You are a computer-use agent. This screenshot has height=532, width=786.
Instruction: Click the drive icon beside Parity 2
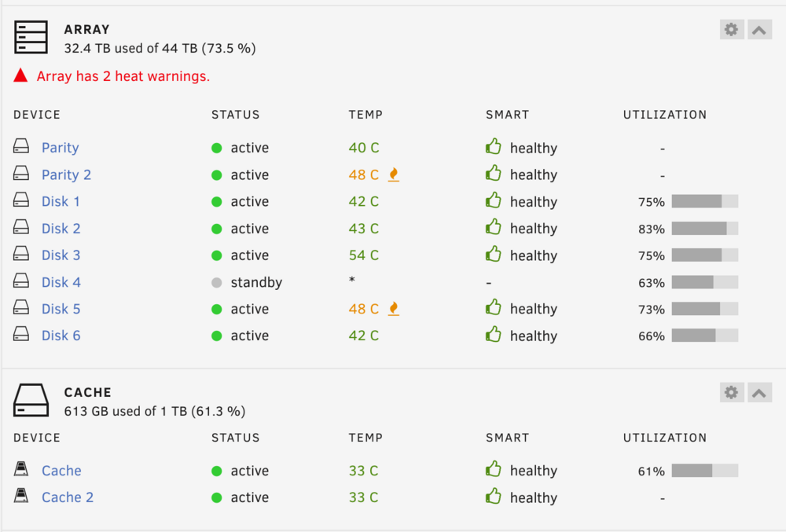pos(21,174)
